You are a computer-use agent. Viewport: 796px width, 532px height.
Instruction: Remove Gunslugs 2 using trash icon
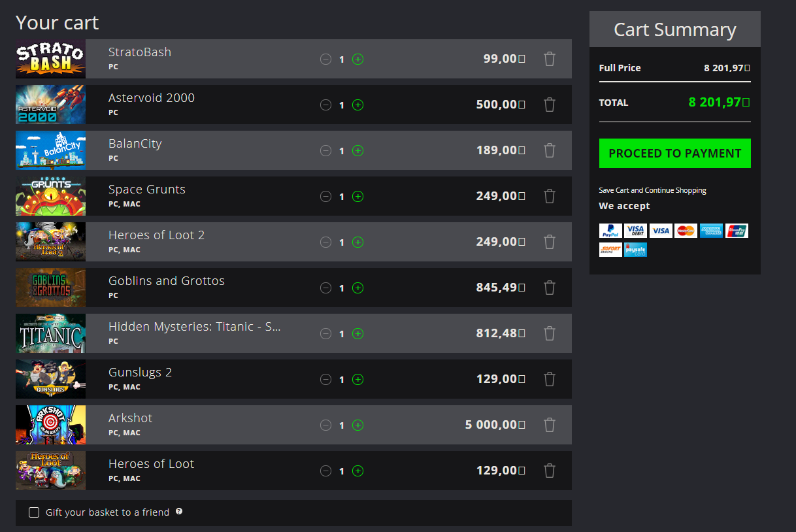pos(550,379)
